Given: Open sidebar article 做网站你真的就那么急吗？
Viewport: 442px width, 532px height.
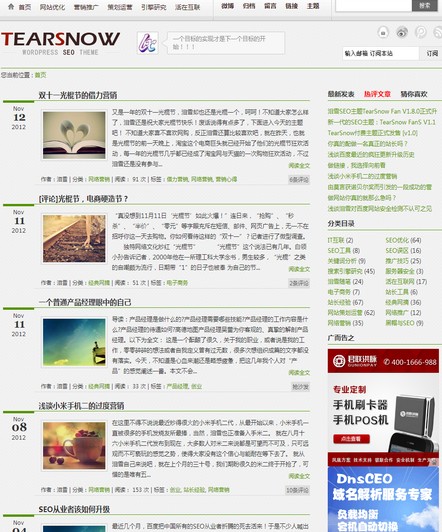Looking at the screenshot, I should point(362,198).
